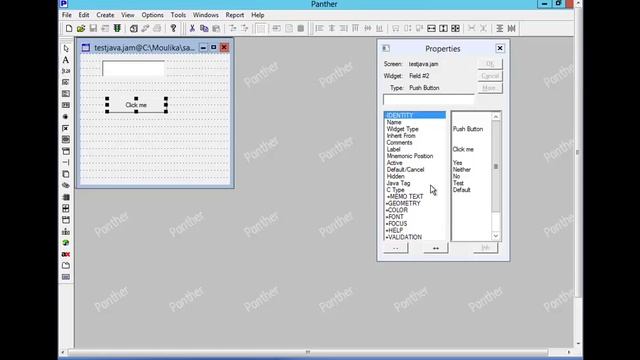The image size is (640, 360).
Task: Select the line drawing tool in palette
Action: 66,162
